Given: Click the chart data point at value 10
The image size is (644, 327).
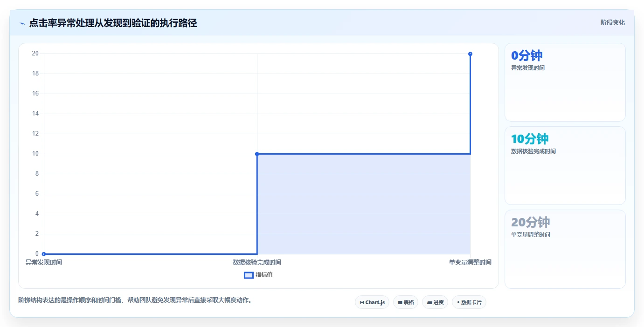Looking at the screenshot, I should [257, 154].
